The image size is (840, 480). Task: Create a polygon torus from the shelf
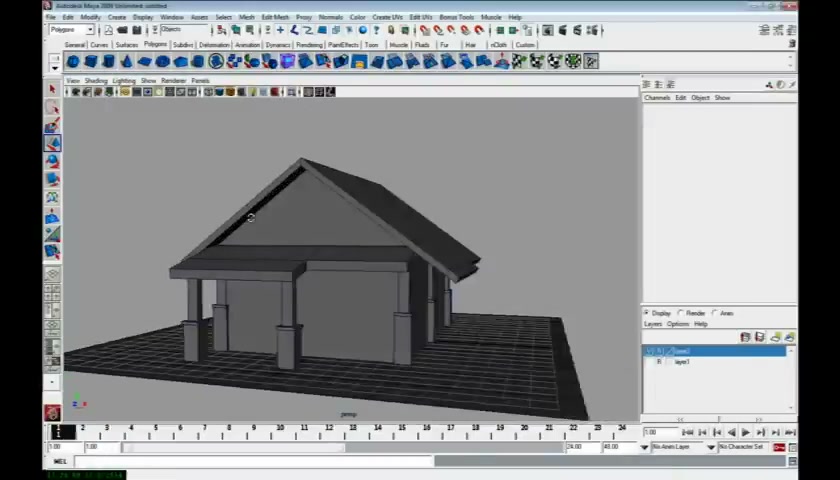[x=162, y=62]
